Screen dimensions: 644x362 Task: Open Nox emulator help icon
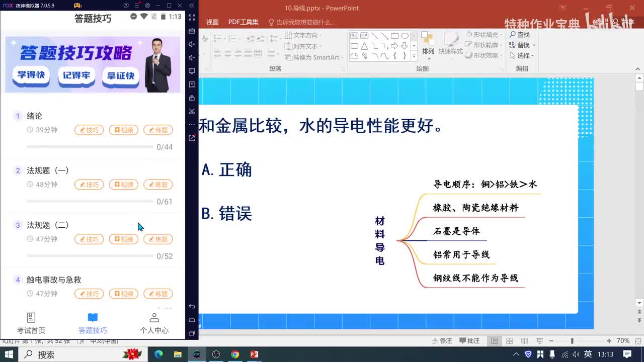[x=126, y=6]
